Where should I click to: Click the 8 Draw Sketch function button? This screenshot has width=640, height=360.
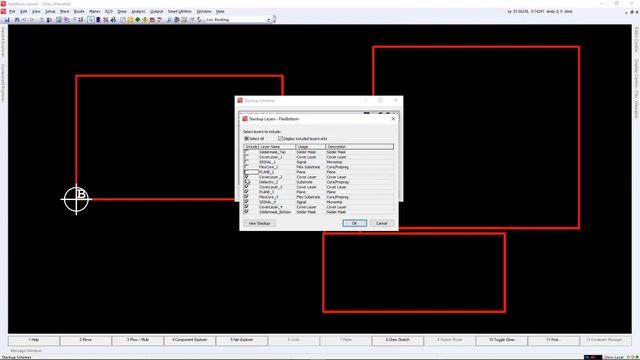398,340
